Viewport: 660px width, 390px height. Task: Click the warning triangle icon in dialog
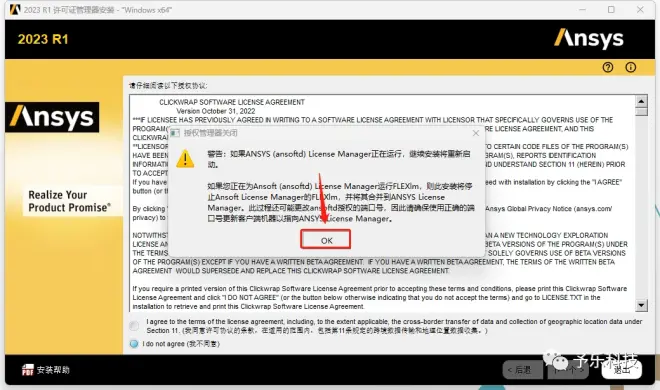pyautogui.click(x=185, y=159)
